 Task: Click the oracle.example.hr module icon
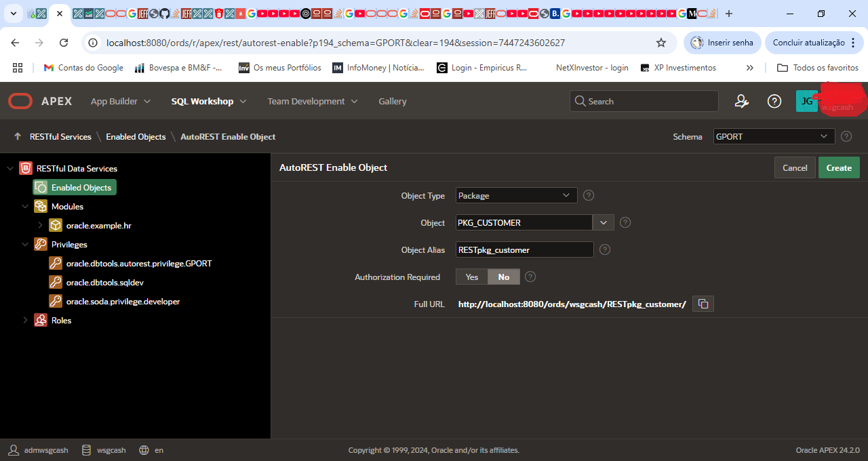56,225
